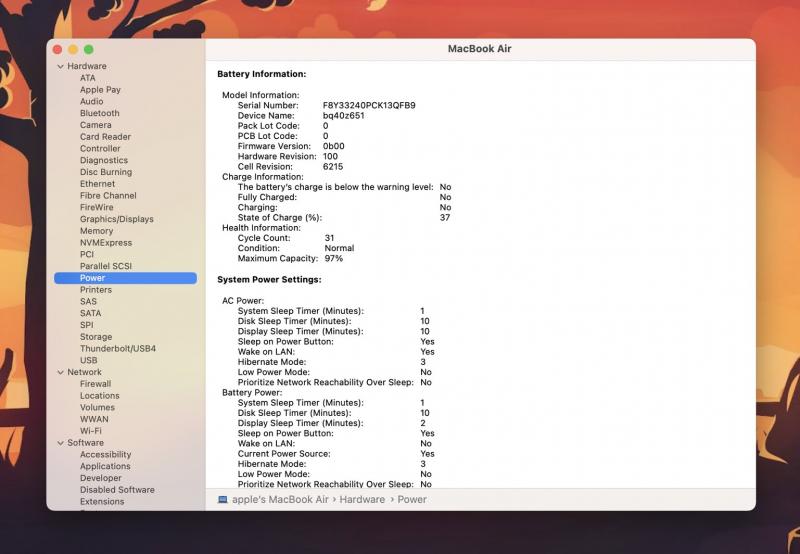Select Thunderbolt/USB4 in the sidebar
The height and width of the screenshot is (554, 800).
pos(117,348)
